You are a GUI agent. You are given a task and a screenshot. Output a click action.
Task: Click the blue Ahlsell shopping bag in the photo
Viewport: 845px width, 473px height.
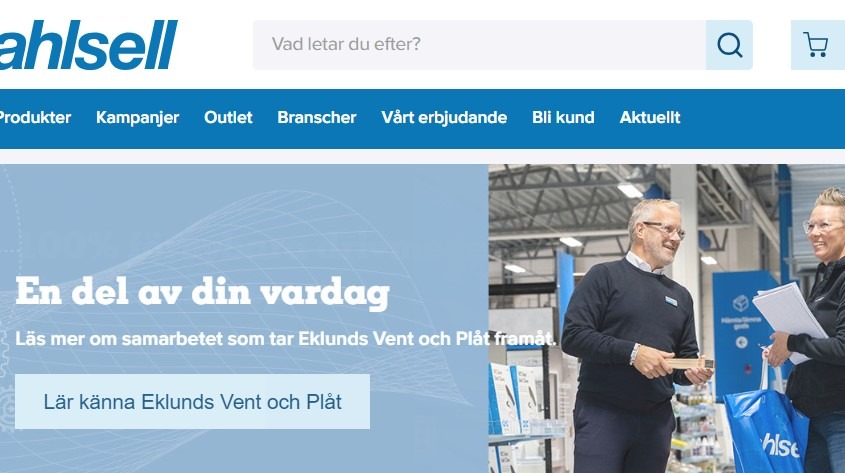[765, 431]
